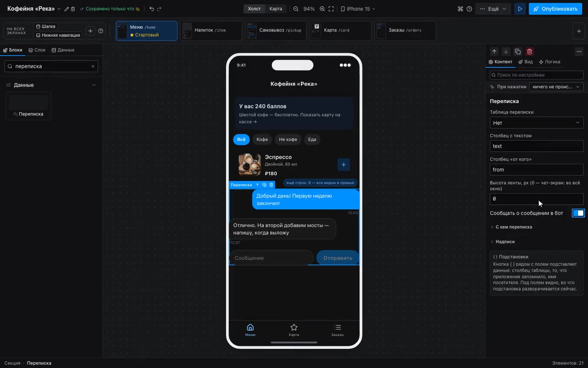Viewport: 588px width, 368px height.
Task: Run the app preview with the play button
Action: point(520,9)
